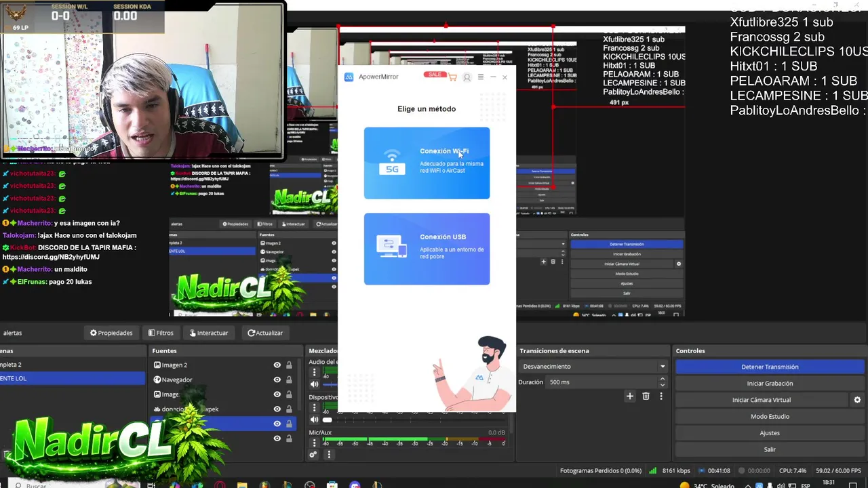
Task: Open Ajustes in Controles dock
Action: pyautogui.click(x=770, y=433)
